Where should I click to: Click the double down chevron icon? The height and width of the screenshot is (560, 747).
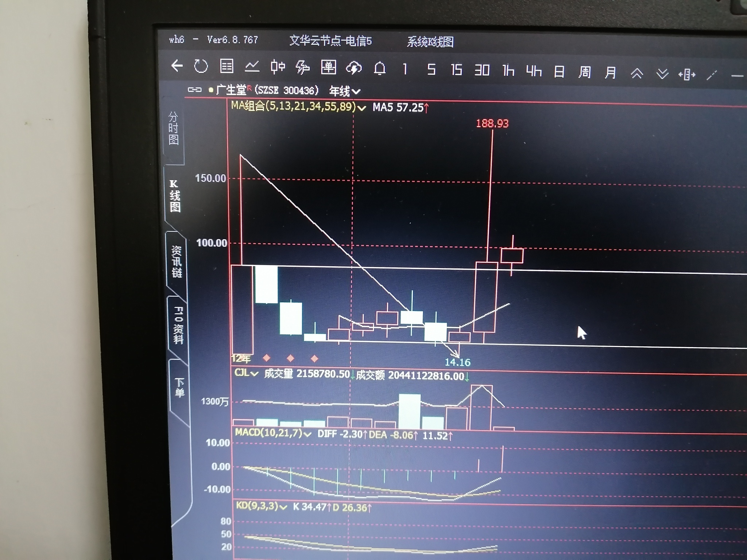[x=662, y=74]
